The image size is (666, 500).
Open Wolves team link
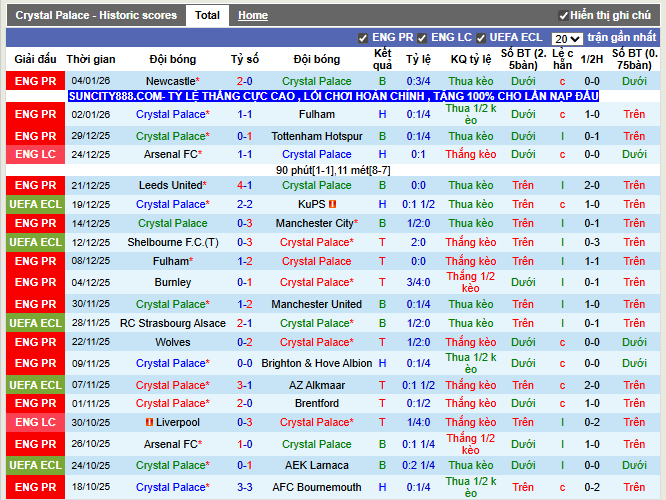[x=173, y=342]
